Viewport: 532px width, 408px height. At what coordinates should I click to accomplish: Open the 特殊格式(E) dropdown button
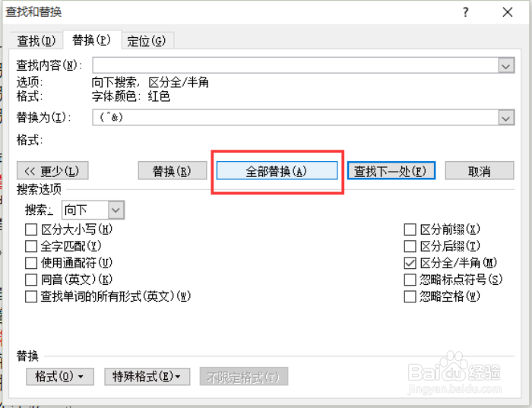click(x=147, y=376)
